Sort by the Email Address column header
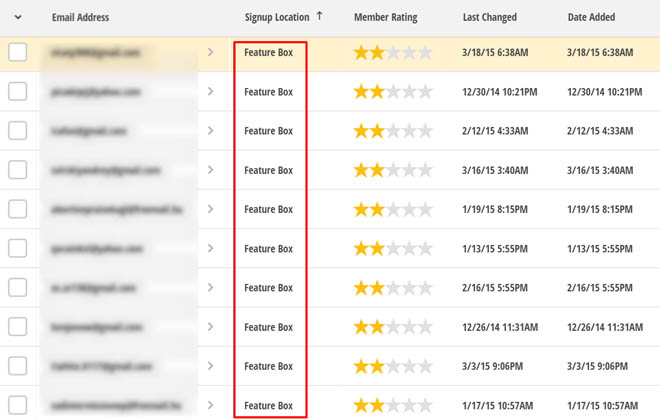The image size is (660, 420). [x=81, y=18]
